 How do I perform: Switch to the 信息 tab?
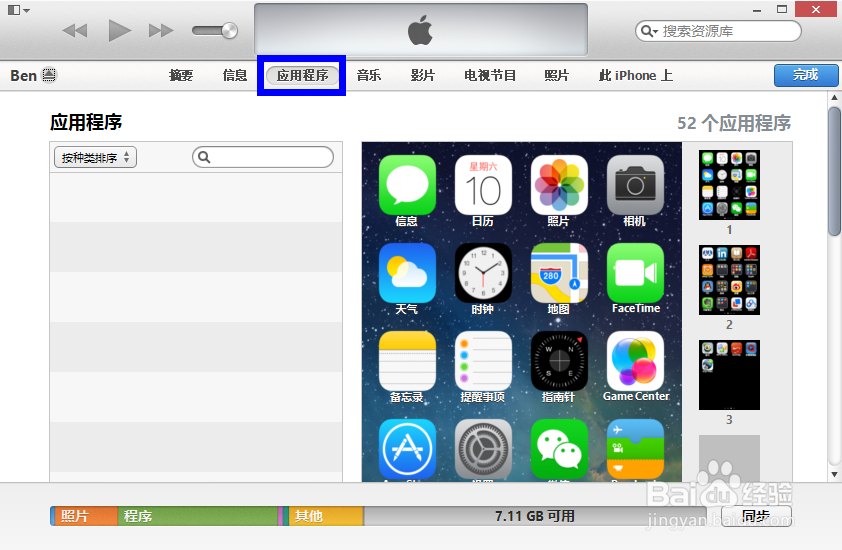[x=235, y=75]
